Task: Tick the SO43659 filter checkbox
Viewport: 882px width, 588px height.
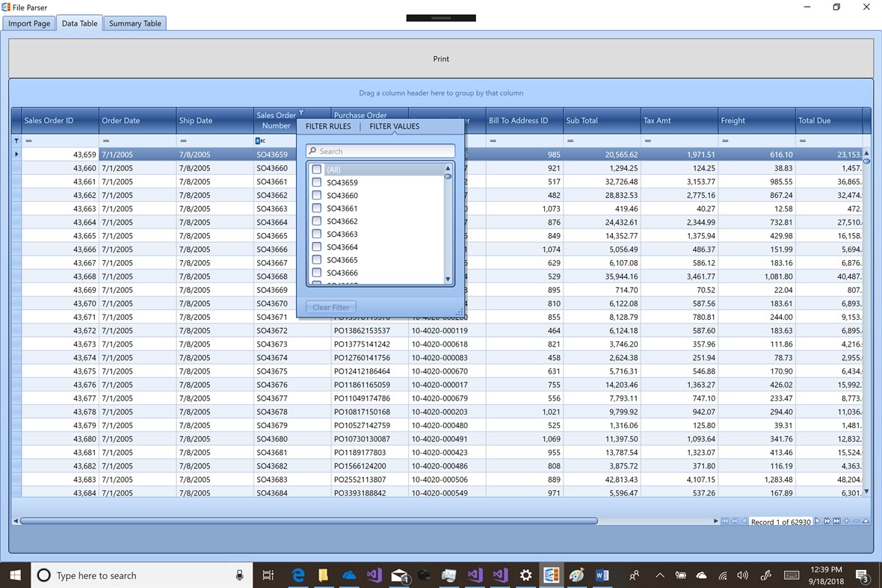Action: tap(317, 182)
